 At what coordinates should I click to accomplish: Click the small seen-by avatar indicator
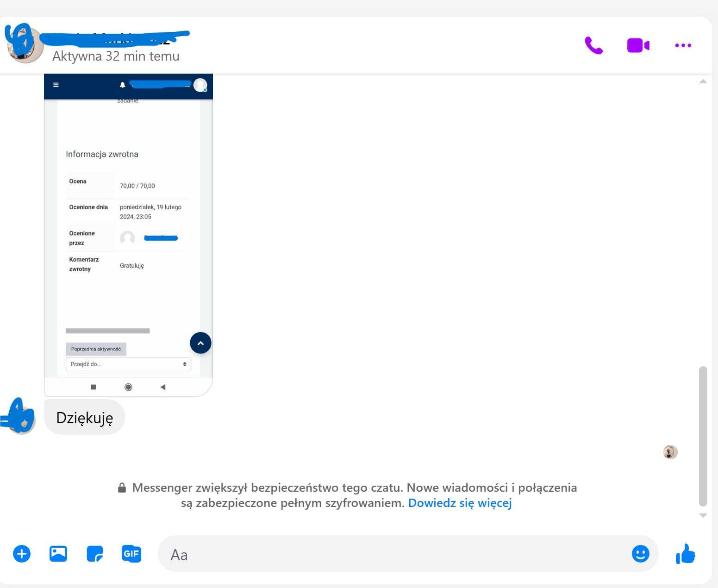(670, 452)
